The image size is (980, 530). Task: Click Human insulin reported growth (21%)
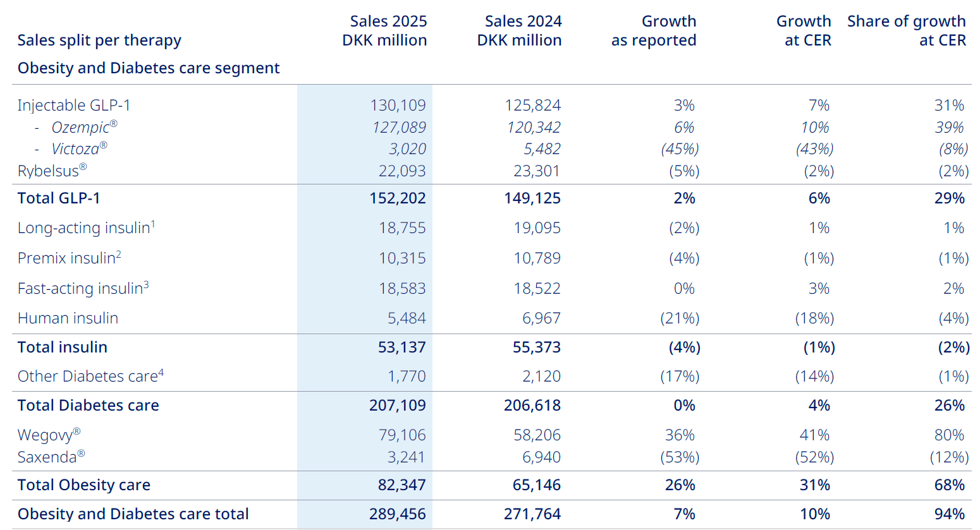tap(680, 318)
